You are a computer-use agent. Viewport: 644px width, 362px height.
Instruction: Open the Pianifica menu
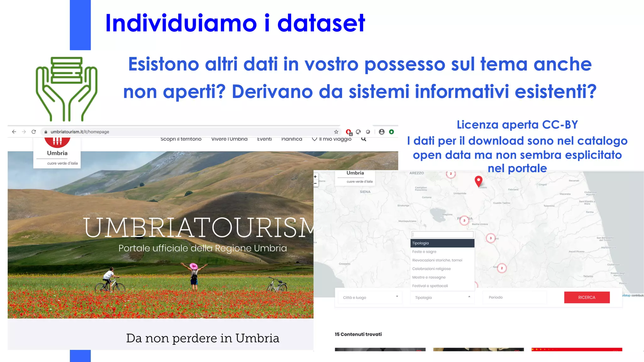click(292, 139)
